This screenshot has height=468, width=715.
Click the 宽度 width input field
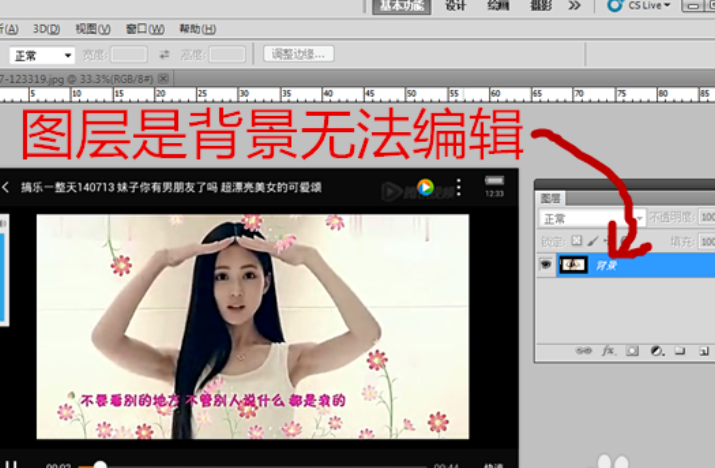[129, 55]
